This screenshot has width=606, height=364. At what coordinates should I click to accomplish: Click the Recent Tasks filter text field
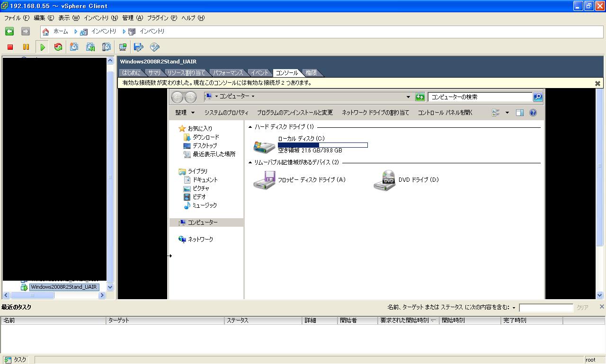pos(546,308)
